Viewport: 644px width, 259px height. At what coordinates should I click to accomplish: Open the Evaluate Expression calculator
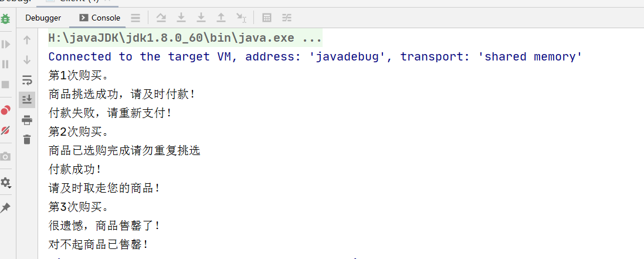267,18
